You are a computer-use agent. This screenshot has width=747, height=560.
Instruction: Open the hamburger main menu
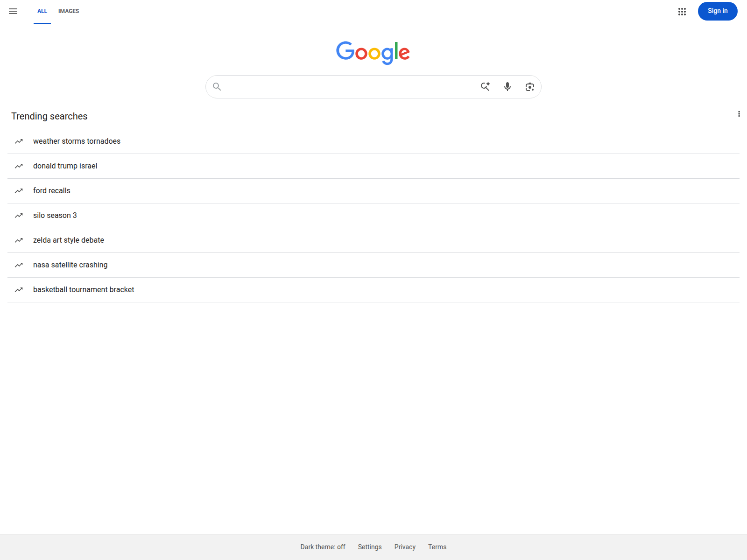pos(13,11)
